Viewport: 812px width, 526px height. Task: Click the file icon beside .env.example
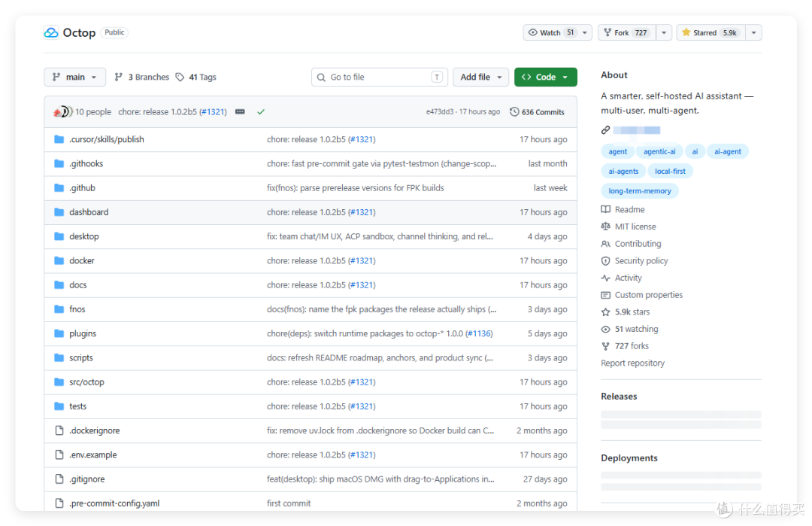tap(59, 455)
